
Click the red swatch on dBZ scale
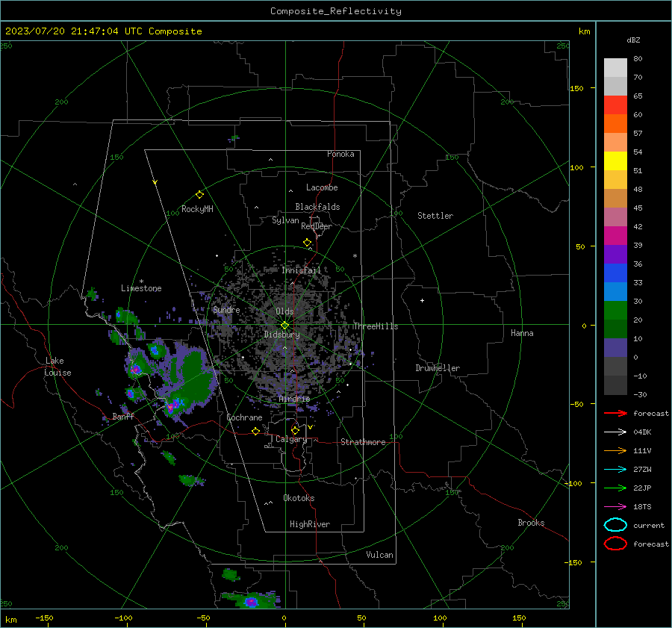[x=615, y=105]
